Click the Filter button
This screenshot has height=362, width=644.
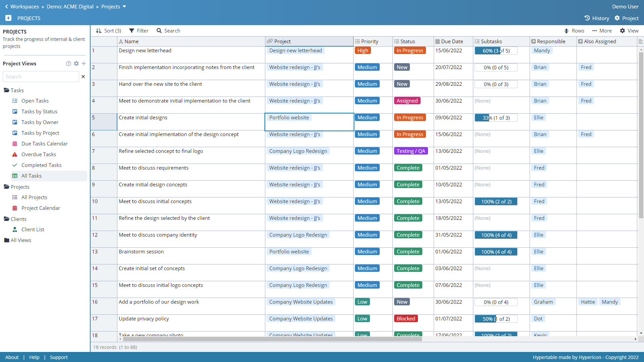(x=139, y=31)
